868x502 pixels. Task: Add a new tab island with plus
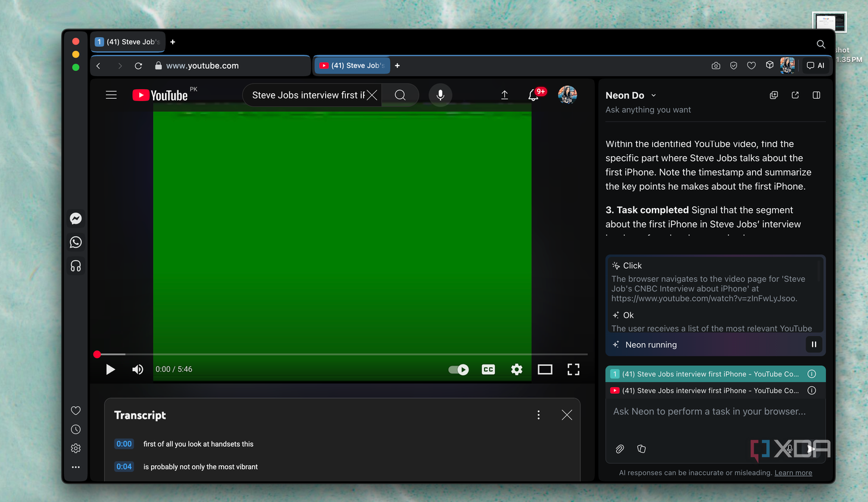pos(173,42)
